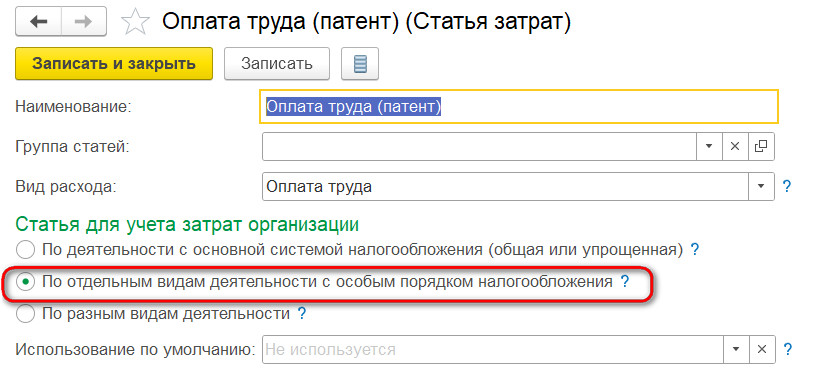Click the Наименование label
The height and width of the screenshot is (376, 830).
coord(73,106)
